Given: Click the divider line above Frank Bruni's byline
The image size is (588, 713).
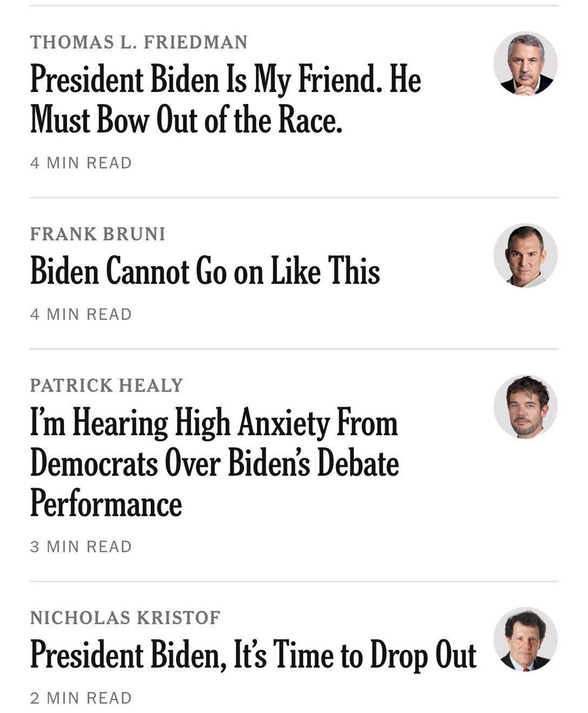Looking at the screenshot, I should [294, 198].
